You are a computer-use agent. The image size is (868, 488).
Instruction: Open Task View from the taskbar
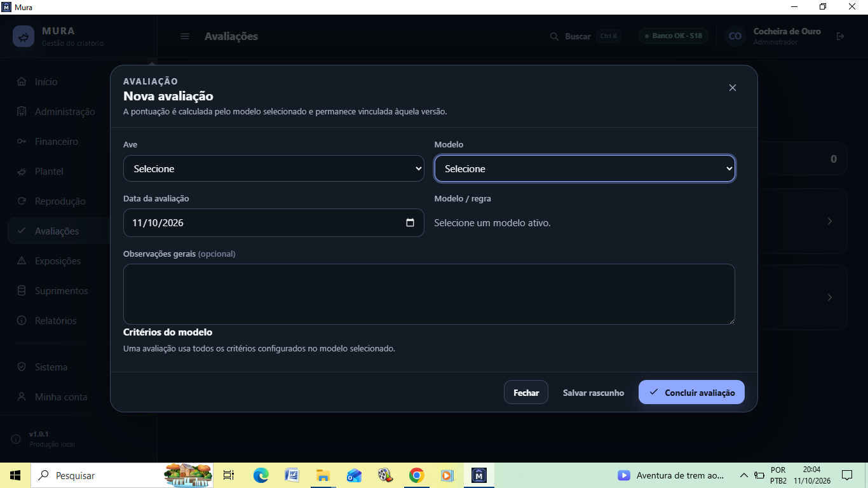(229, 475)
